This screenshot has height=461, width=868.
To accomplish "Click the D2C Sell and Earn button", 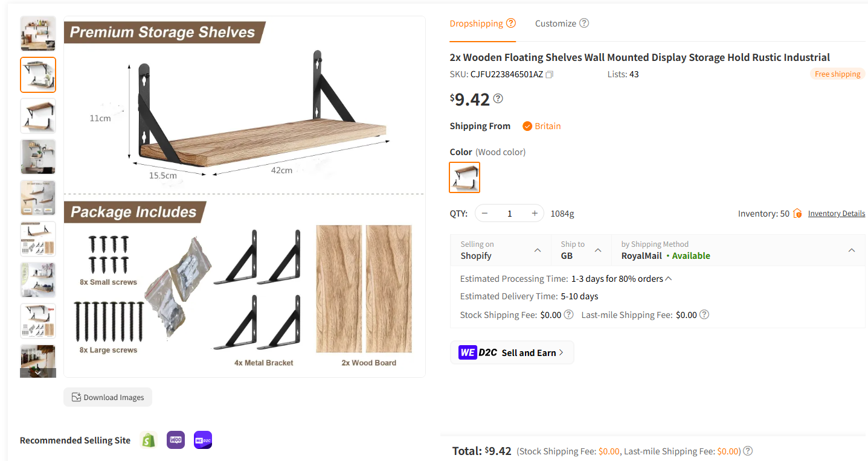I will pos(512,352).
